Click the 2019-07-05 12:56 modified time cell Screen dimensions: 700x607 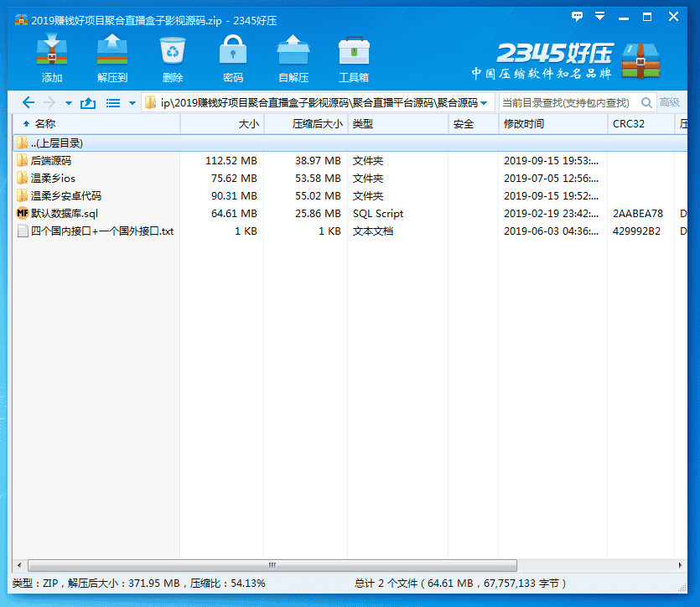click(x=552, y=179)
